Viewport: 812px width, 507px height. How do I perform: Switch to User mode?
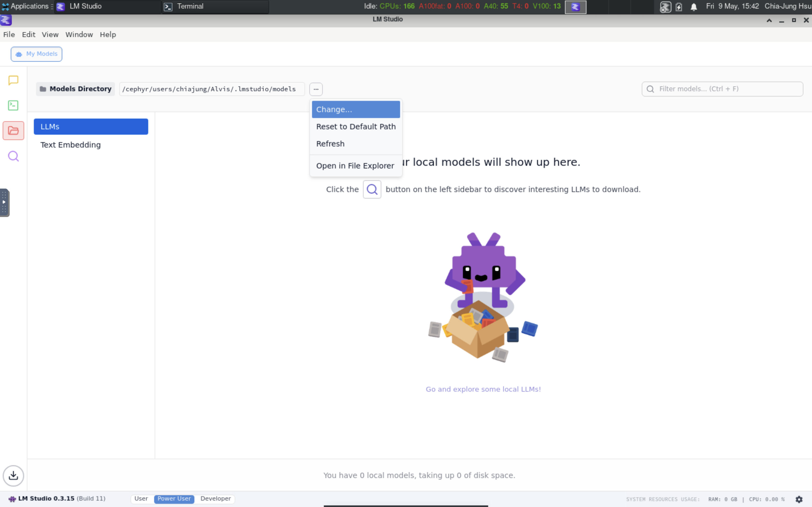tap(141, 499)
